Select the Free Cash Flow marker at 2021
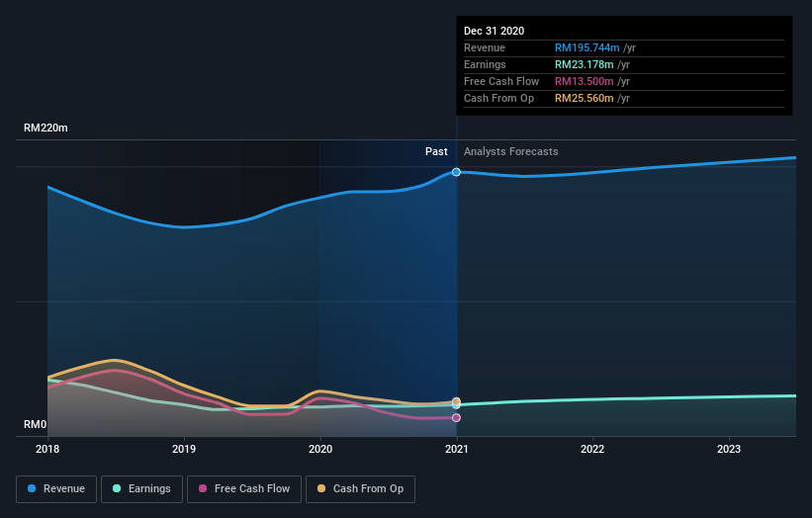Screen dimensions: 812x518 tap(456, 417)
